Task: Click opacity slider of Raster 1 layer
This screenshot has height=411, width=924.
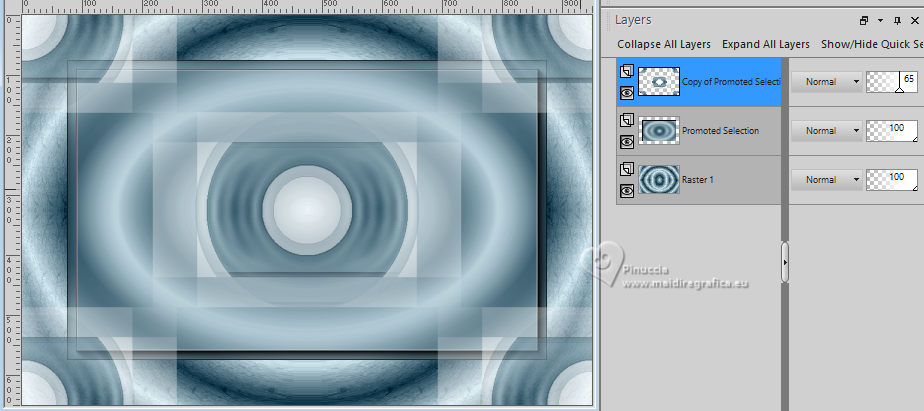Action: point(892,180)
